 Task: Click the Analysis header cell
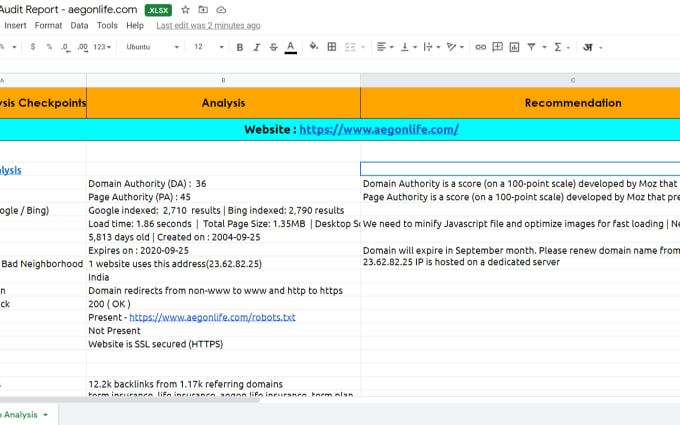(223, 103)
